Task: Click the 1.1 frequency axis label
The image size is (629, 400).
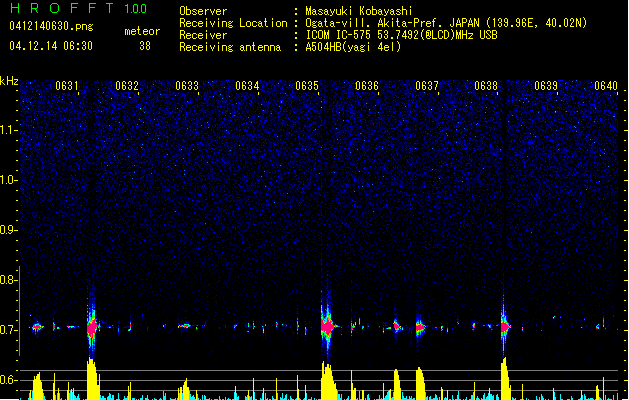Action: coord(8,130)
